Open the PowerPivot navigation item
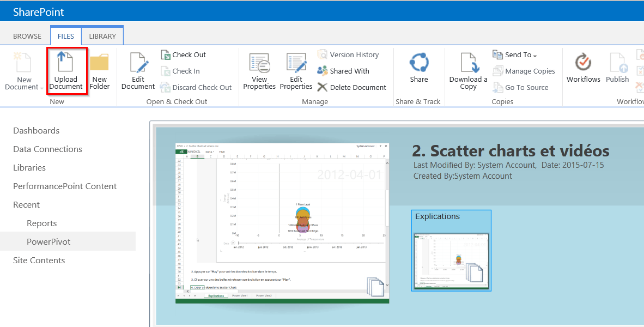 click(x=48, y=242)
